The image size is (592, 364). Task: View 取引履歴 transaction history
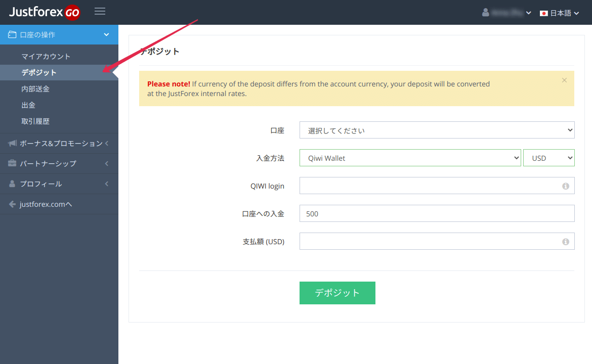pos(35,121)
